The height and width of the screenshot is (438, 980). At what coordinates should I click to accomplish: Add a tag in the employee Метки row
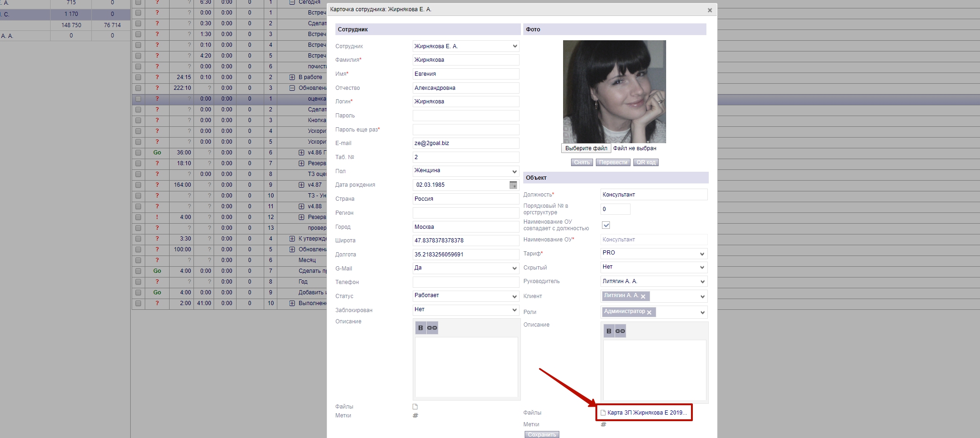415,416
